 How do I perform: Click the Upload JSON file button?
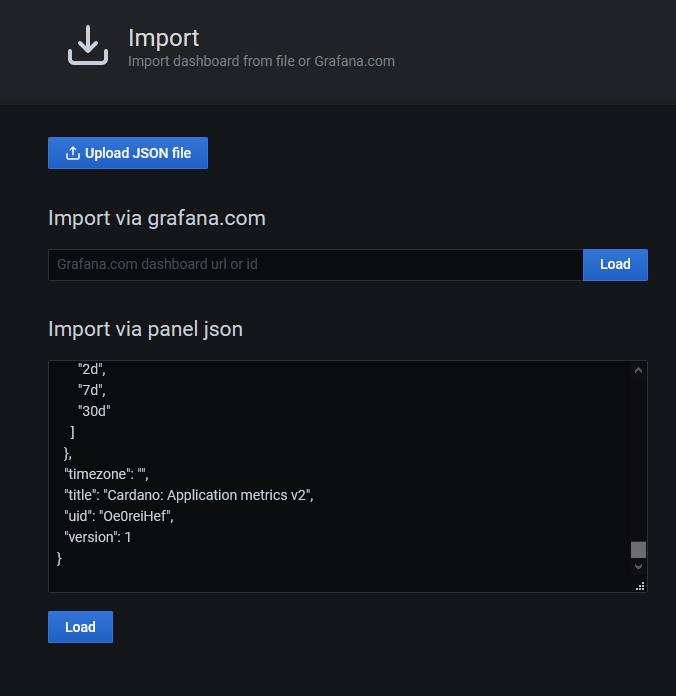pos(128,153)
